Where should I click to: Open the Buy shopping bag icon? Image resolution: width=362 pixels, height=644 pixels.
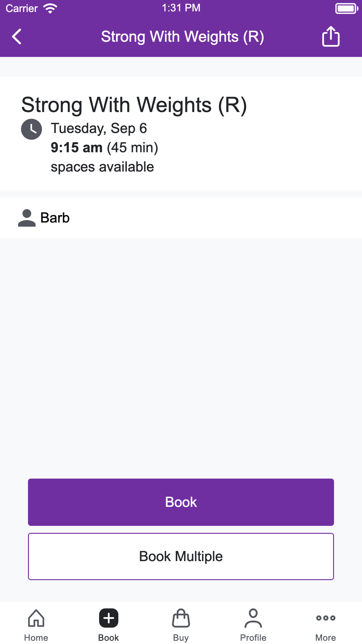[181, 618]
